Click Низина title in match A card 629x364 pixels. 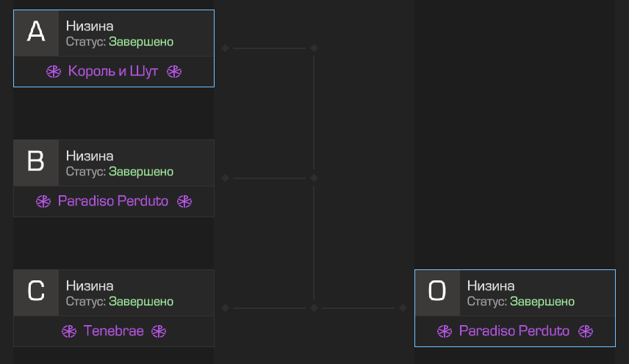pyautogui.click(x=90, y=26)
